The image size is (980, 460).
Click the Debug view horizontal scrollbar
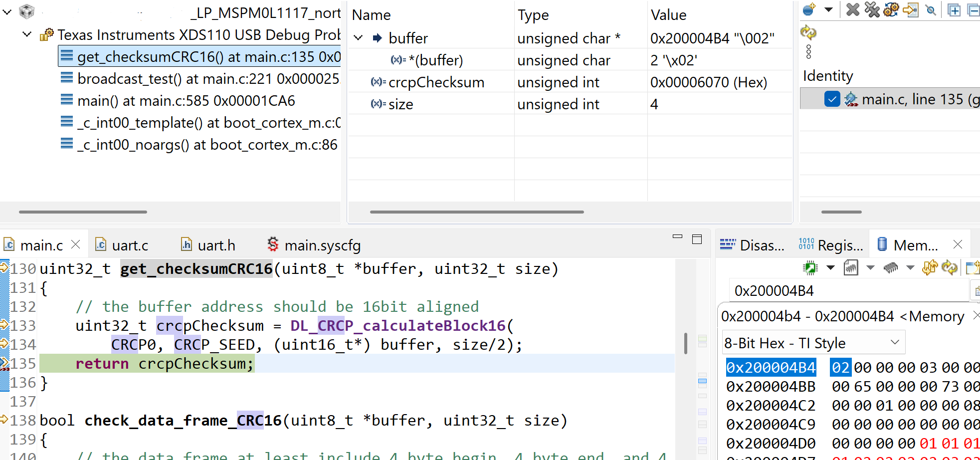point(83,212)
